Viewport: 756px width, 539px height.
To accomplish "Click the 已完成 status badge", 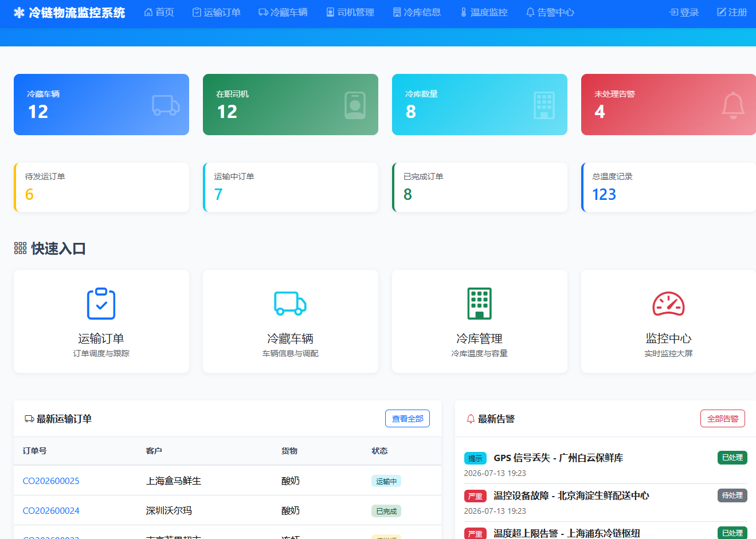I will pos(386,511).
